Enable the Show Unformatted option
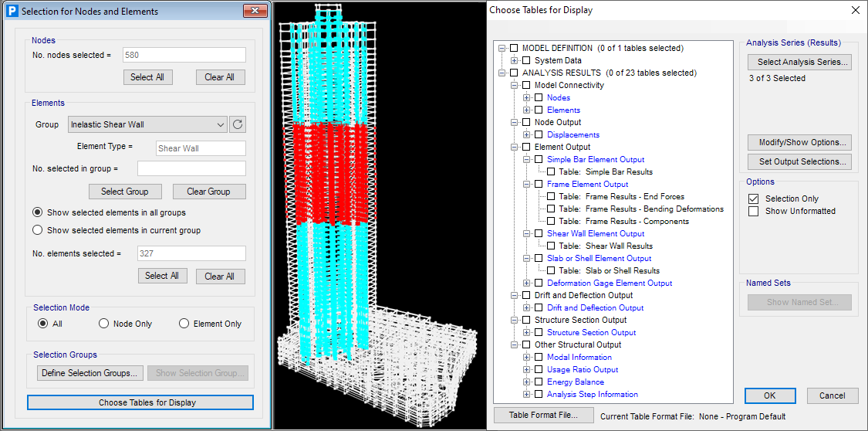 click(754, 211)
